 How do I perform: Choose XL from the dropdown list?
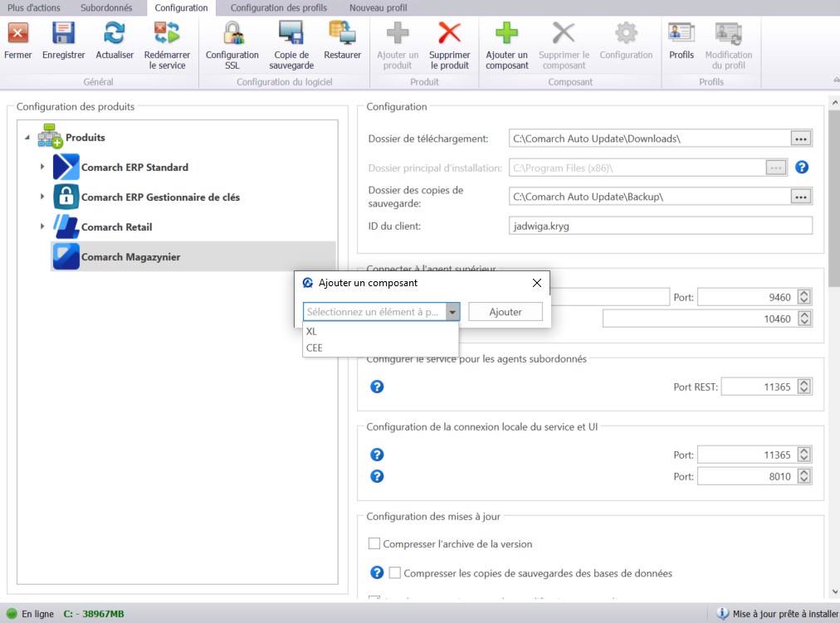coord(380,331)
